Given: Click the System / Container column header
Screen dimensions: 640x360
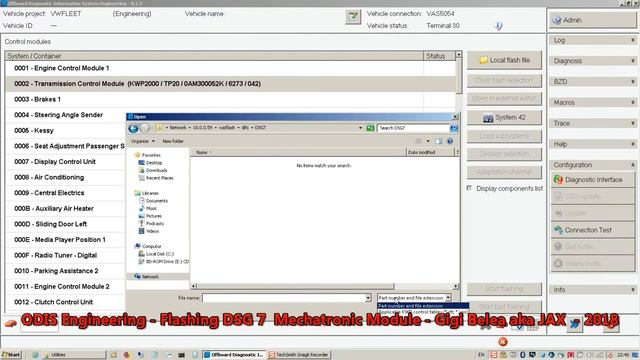Looking at the screenshot, I should (214, 56).
